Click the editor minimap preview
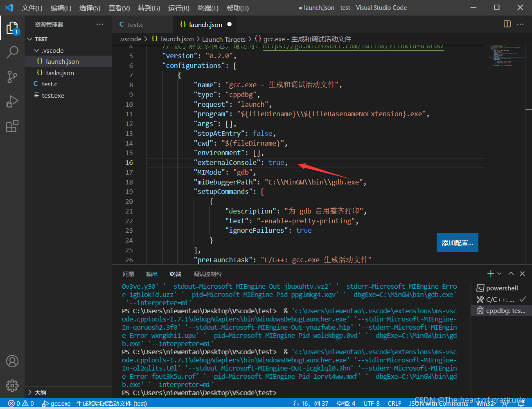 click(x=506, y=56)
